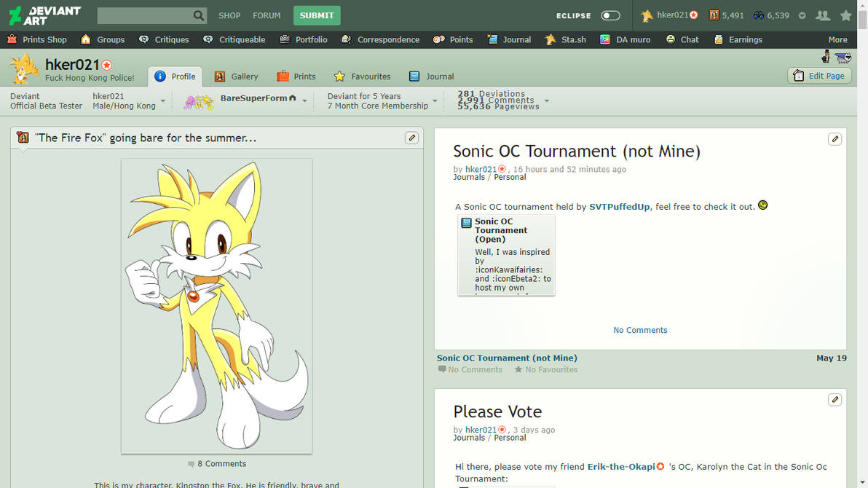Click No Favourites under the journal
Viewport: 868px width, 488px height.
546,369
